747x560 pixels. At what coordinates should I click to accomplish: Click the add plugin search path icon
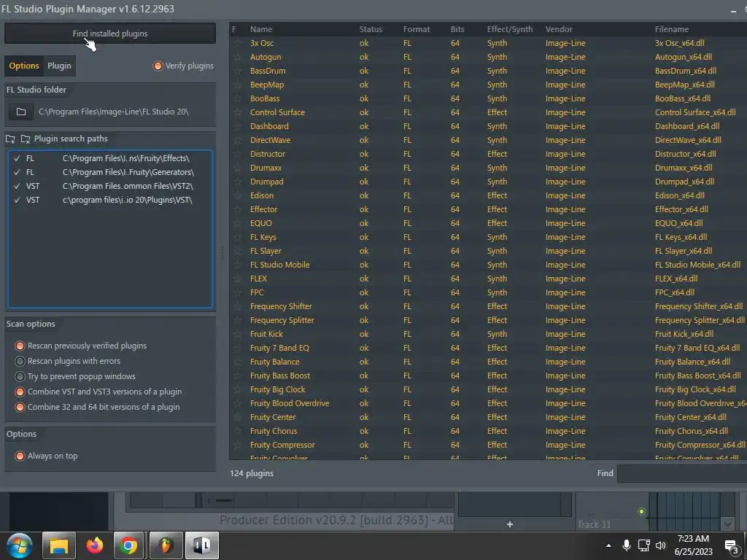[x=10, y=139]
